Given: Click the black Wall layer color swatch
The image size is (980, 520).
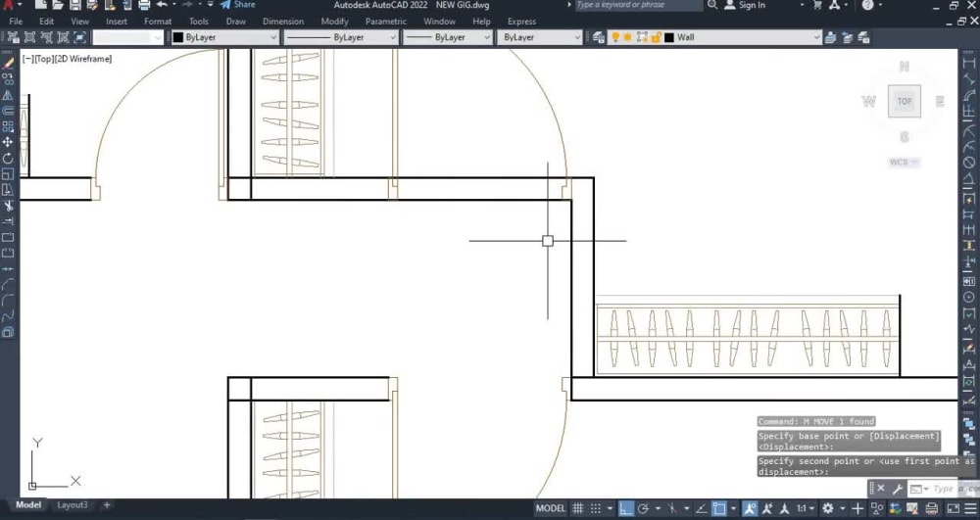Looking at the screenshot, I should [x=668, y=37].
